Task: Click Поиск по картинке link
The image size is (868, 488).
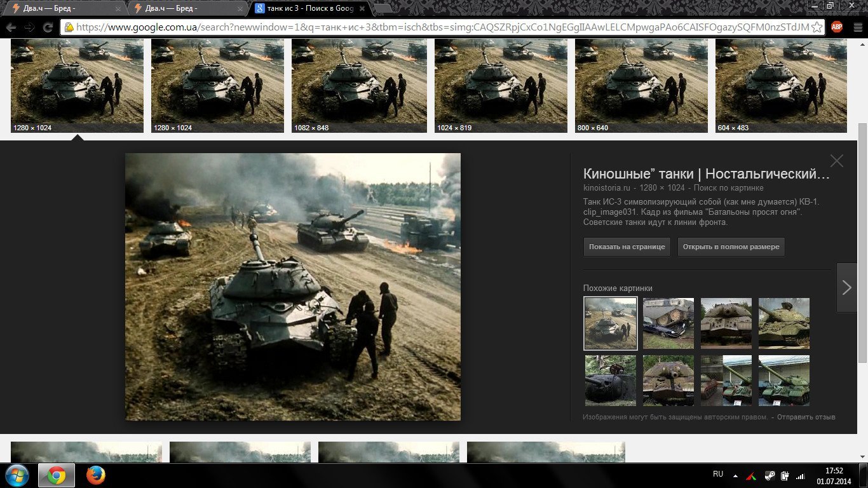Action: coord(728,188)
